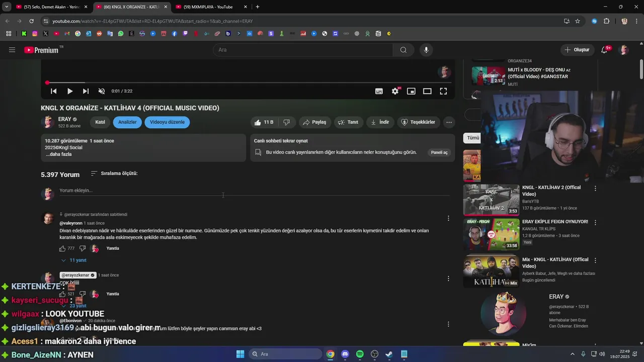The width and height of the screenshot is (644, 362).
Task: Toggle theater mode
Action: (x=427, y=91)
